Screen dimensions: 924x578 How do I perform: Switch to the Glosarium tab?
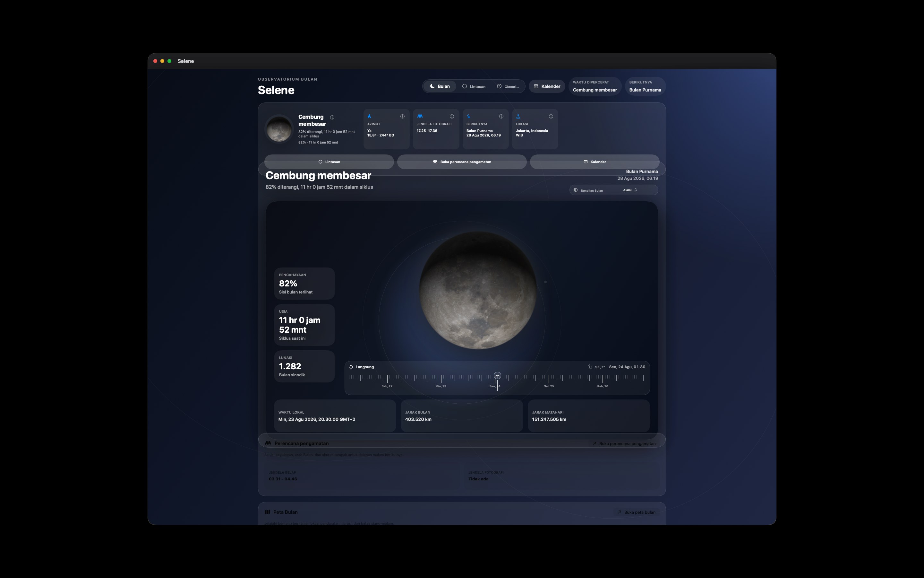[508, 86]
